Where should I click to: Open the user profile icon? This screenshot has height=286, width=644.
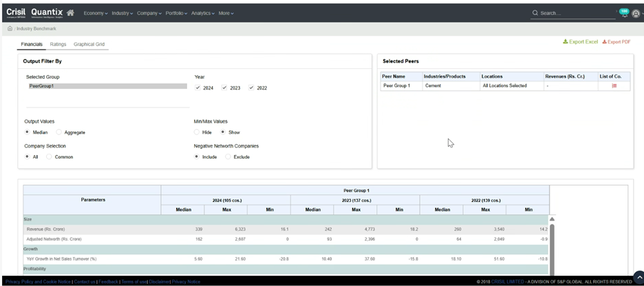pyautogui.click(x=636, y=13)
